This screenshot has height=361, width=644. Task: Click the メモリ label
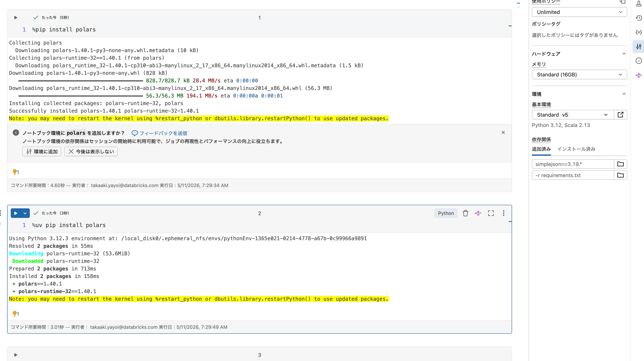click(x=539, y=64)
